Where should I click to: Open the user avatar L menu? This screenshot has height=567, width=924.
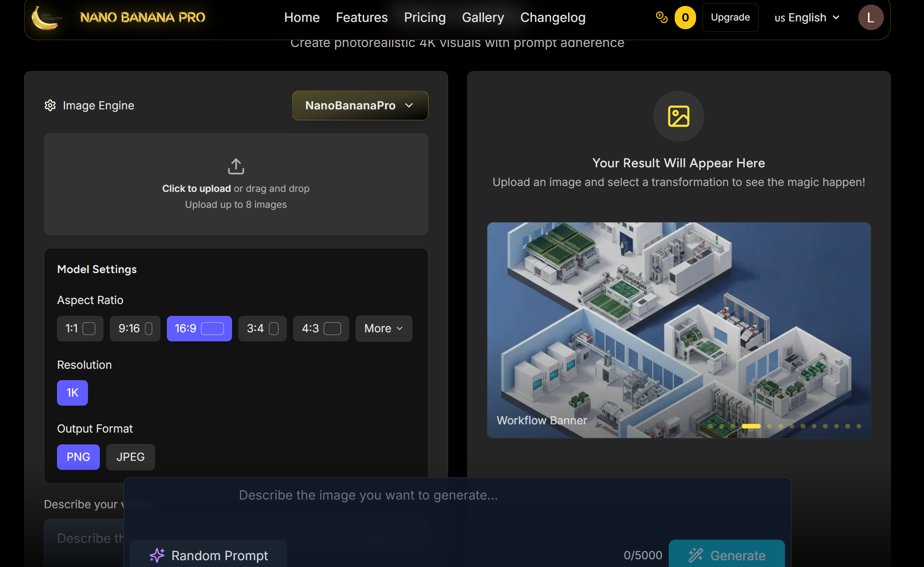point(870,17)
